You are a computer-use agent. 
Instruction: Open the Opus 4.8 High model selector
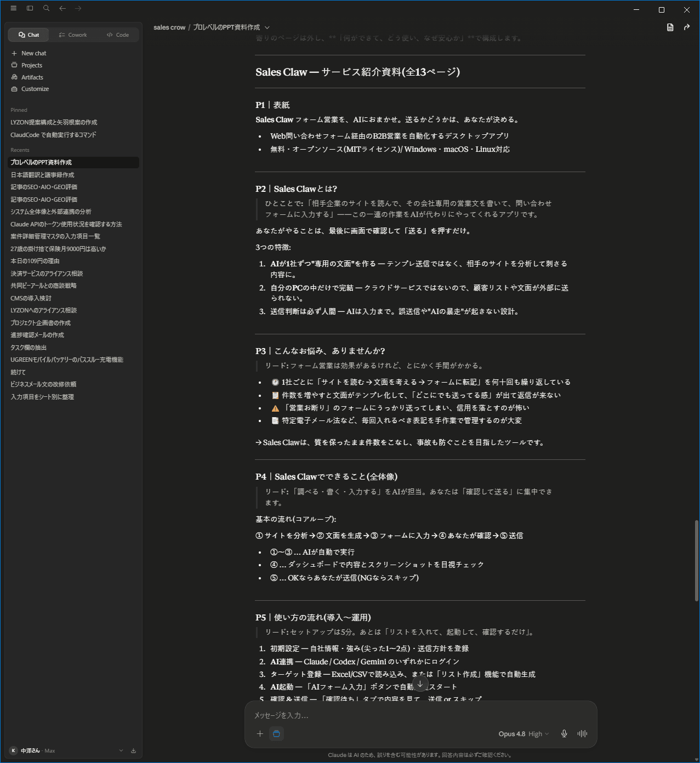(x=523, y=734)
